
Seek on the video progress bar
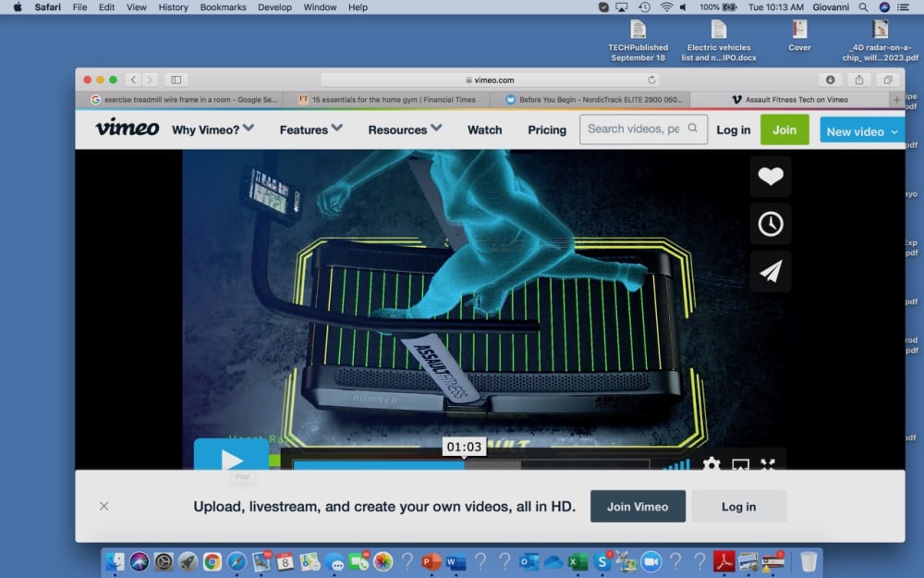471,465
